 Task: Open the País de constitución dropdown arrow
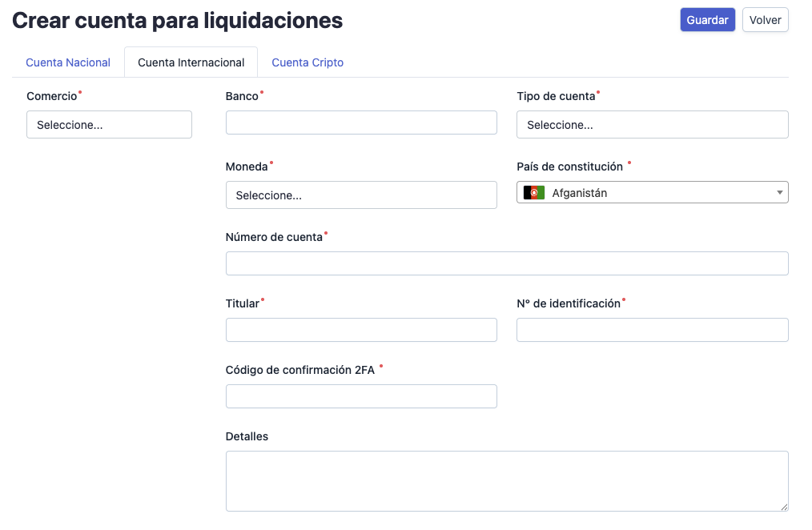778,192
